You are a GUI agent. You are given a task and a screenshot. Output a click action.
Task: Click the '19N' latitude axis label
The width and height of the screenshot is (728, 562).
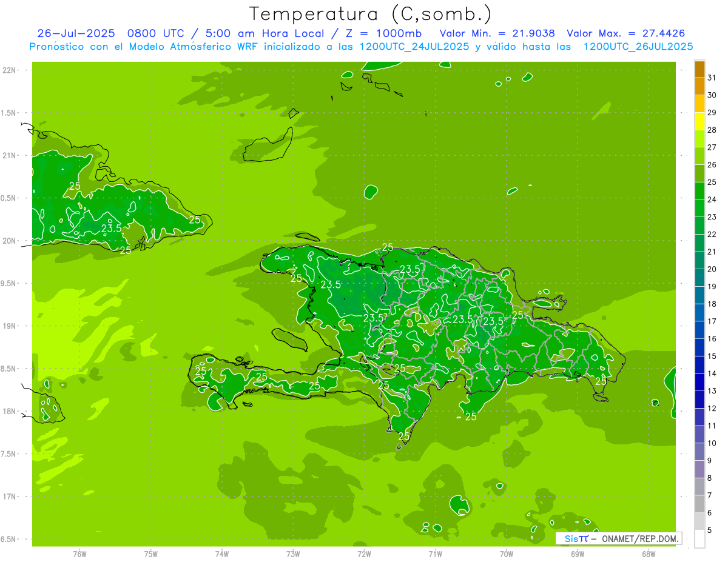(x=8, y=326)
